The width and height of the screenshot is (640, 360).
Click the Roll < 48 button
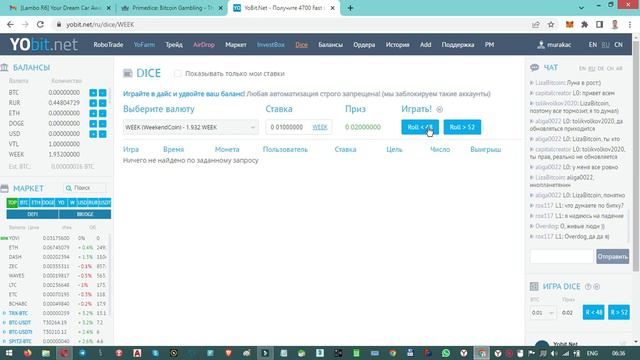tap(420, 127)
